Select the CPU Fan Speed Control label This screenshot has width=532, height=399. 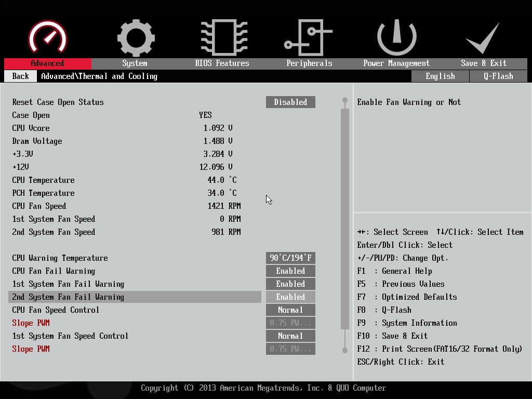(x=56, y=310)
